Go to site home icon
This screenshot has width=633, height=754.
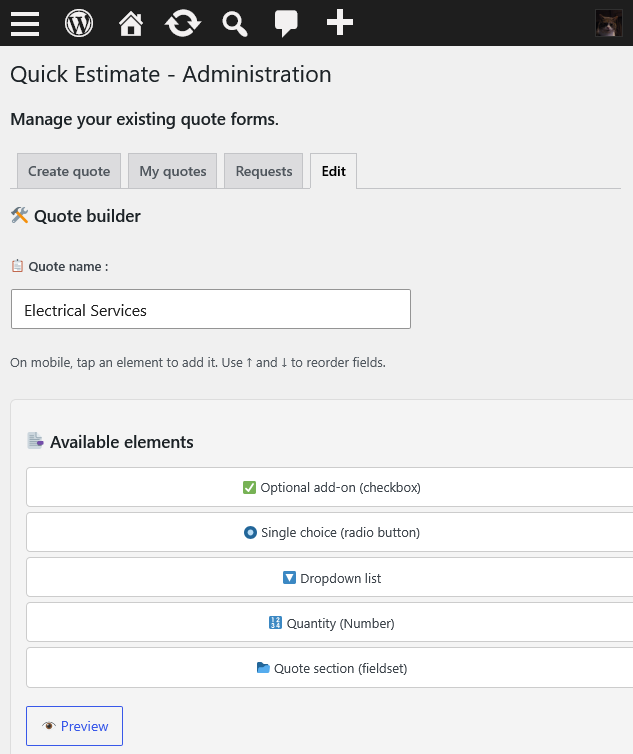coord(131,23)
